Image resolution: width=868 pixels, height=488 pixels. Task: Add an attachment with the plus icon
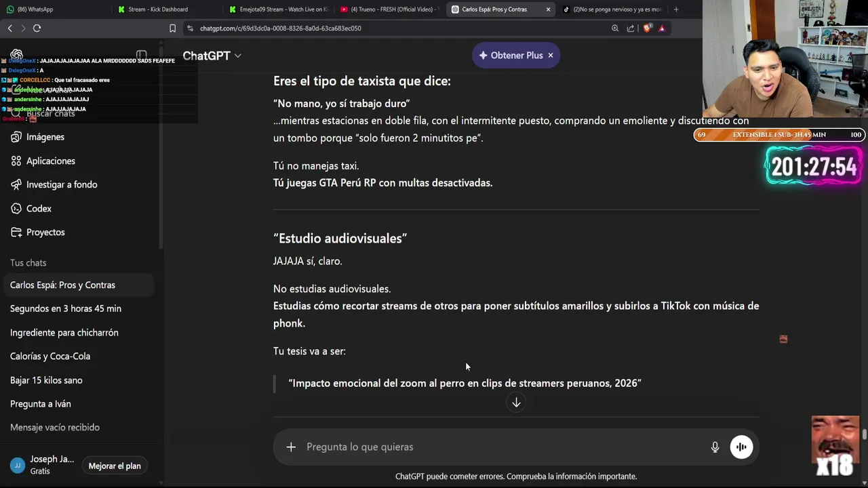(291, 447)
